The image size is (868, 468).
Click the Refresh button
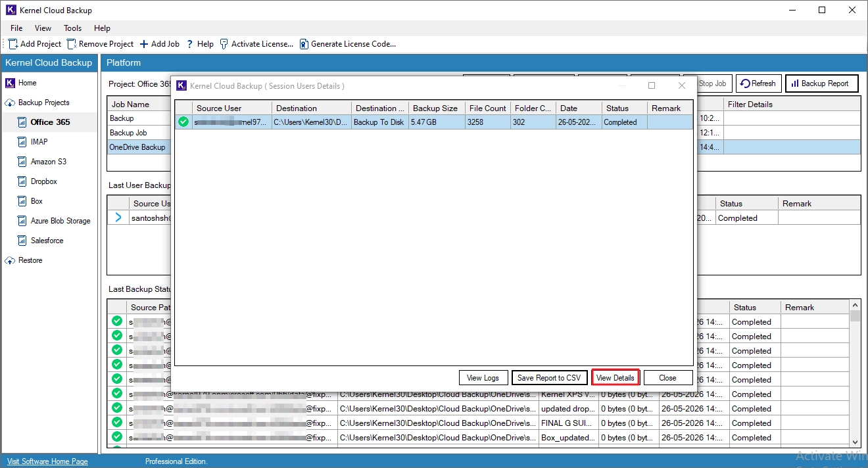[x=759, y=83]
